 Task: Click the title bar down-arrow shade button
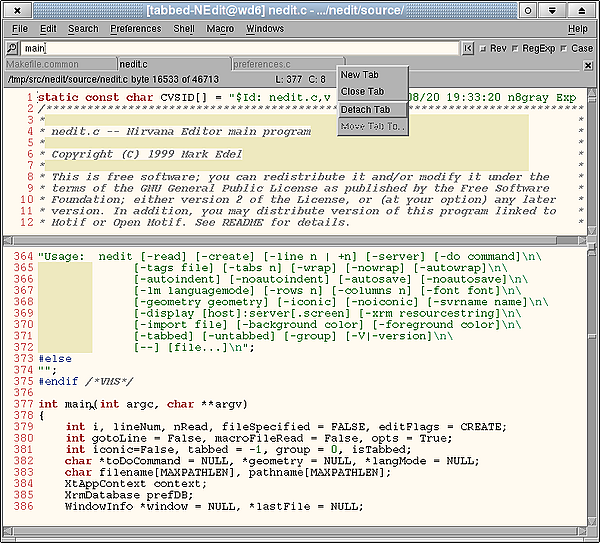pyautogui.click(x=552, y=10)
